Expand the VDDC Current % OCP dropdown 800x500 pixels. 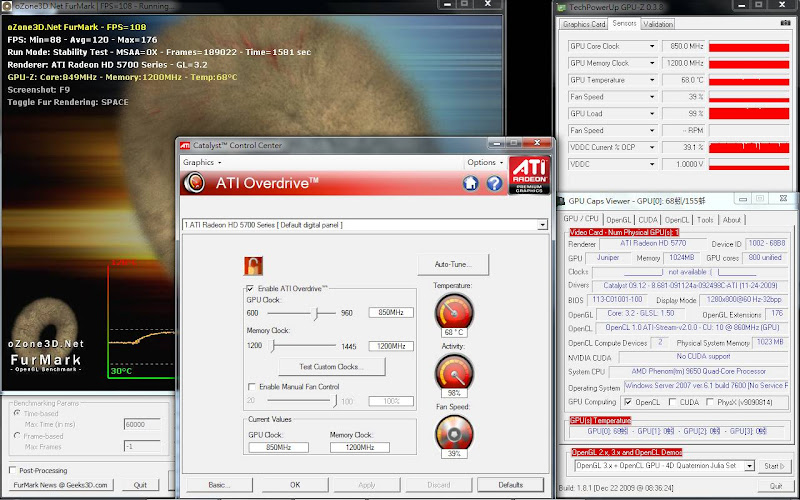click(652, 147)
